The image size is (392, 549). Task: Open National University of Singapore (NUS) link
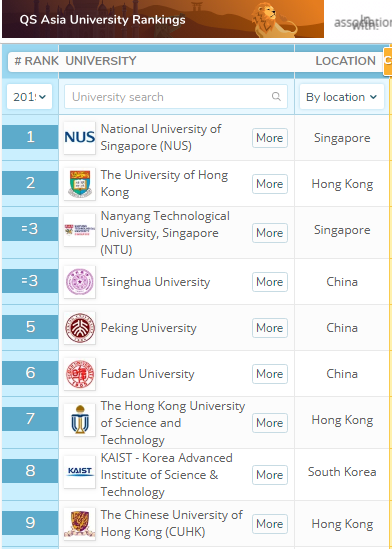161,137
